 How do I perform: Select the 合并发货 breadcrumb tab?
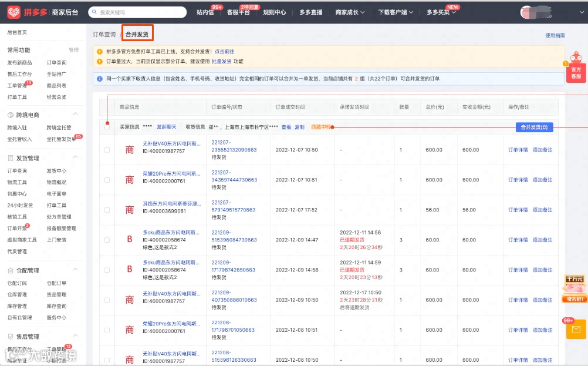(137, 35)
